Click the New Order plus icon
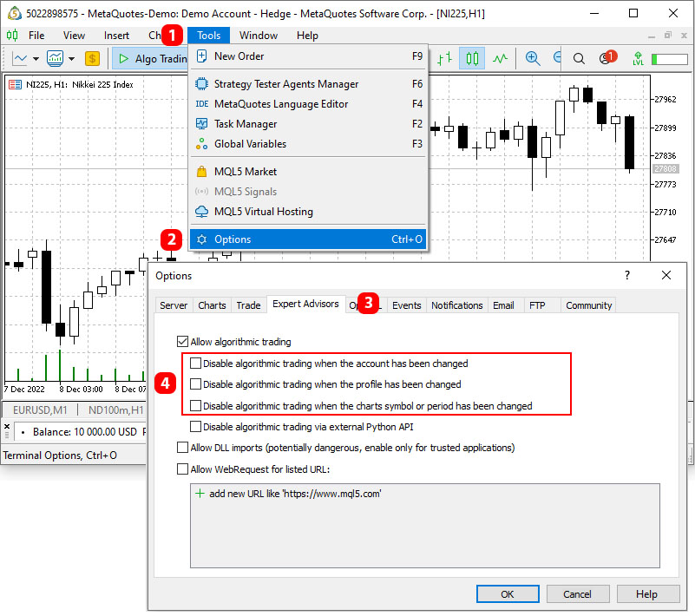 pos(201,56)
